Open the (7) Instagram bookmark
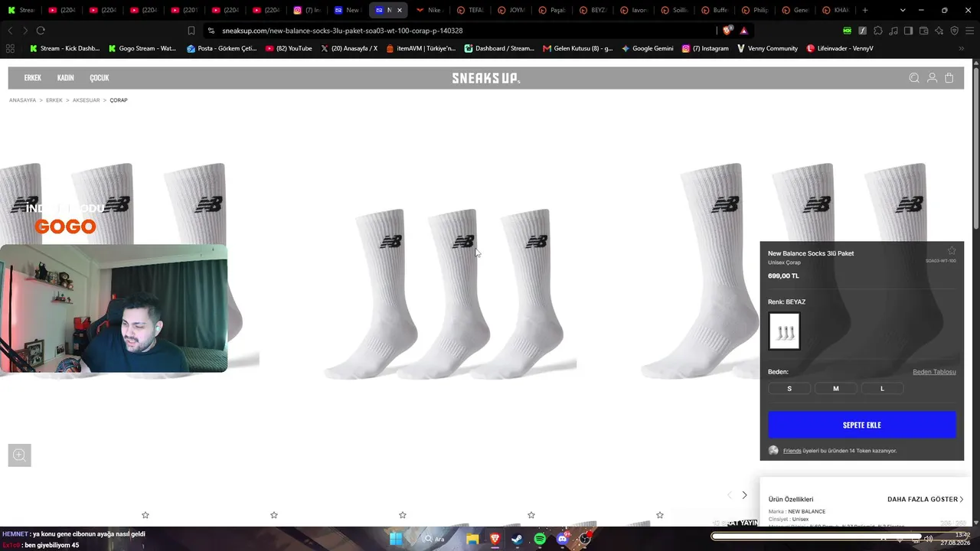Screen dimensions: 980x551 coord(705,48)
